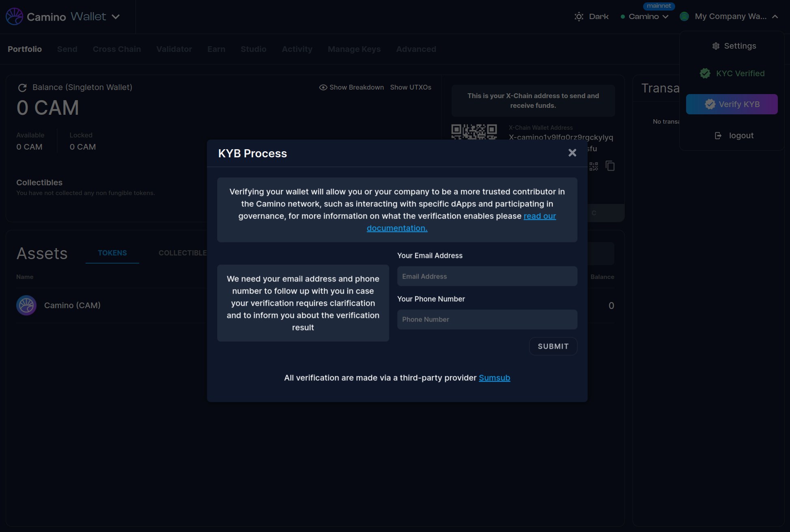Click the balance refresh icon
Viewport: 790px width, 532px height.
click(x=22, y=88)
